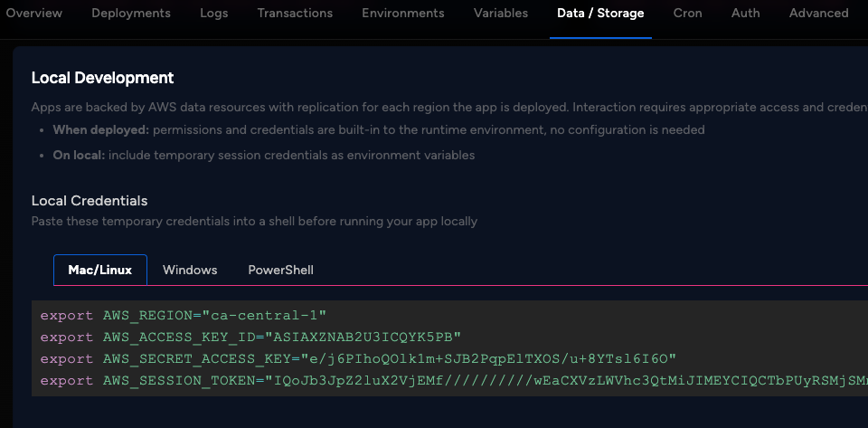
Task: Switch to the Deployments tab
Action: (131, 14)
